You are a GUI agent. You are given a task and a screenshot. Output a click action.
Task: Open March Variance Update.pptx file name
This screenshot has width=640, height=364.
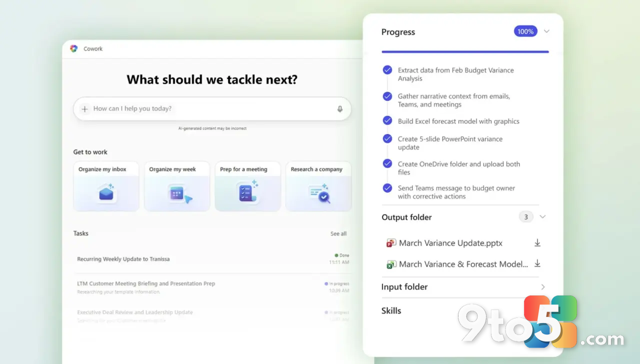(x=450, y=243)
